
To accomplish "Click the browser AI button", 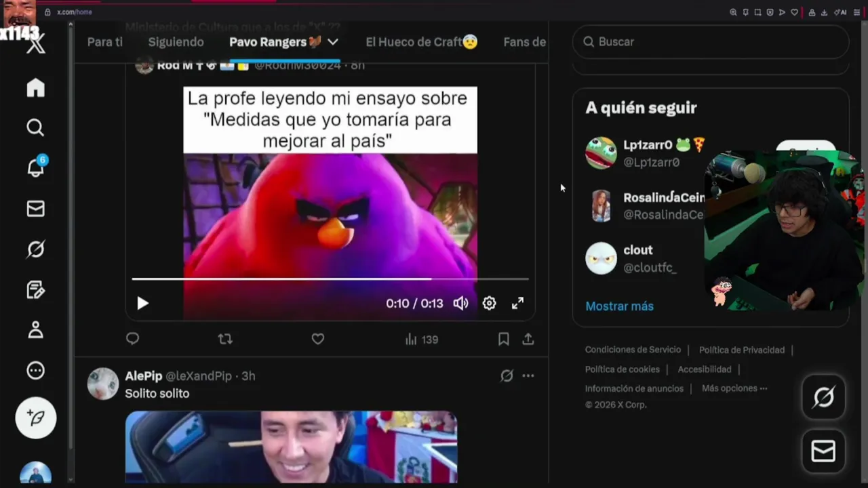I will point(840,12).
